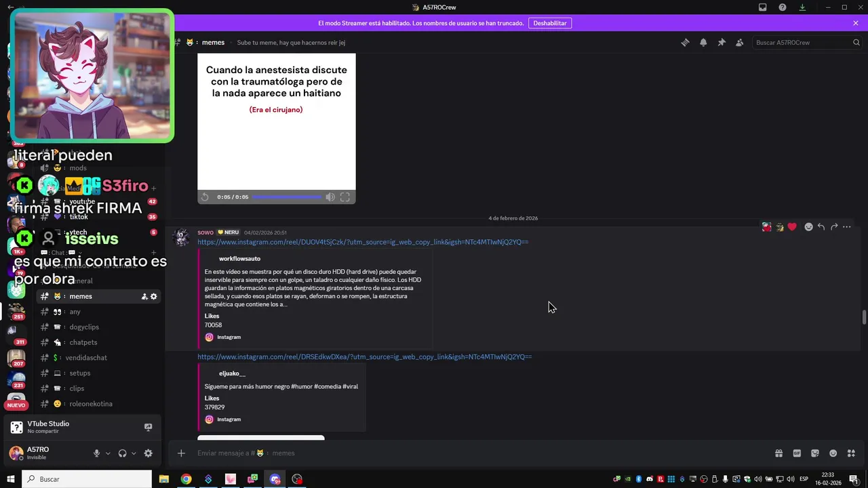The image size is (868, 488).
Task: Click the chat scrollbar thumb
Action: pos(864,317)
